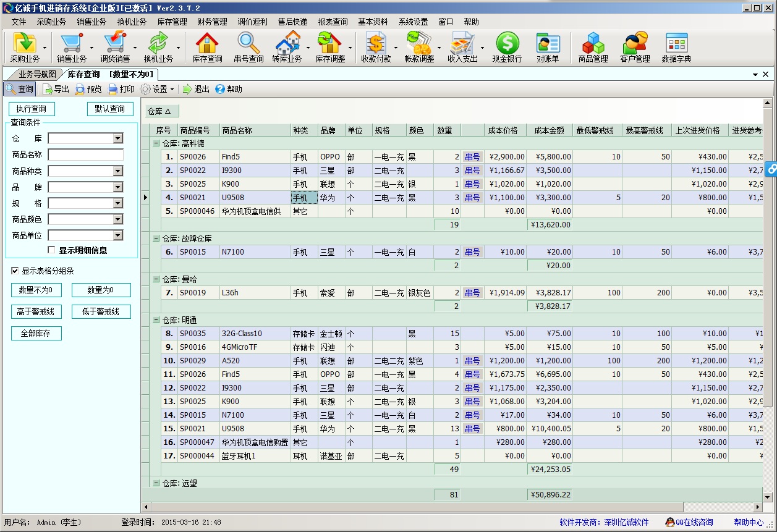This screenshot has height=532, width=777.
Task: Open 串号查询 magnifier tool
Action: [x=249, y=48]
